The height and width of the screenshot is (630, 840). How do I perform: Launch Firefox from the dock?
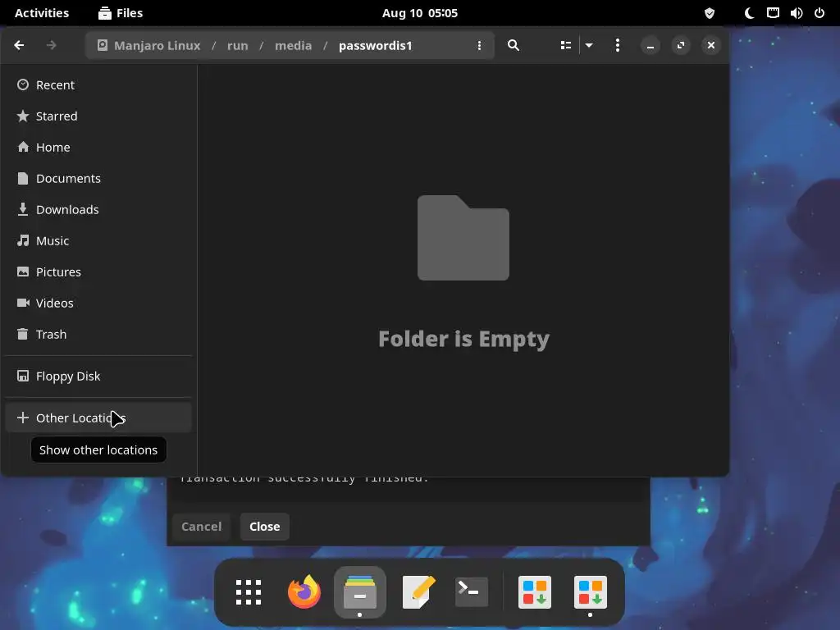[x=304, y=592]
